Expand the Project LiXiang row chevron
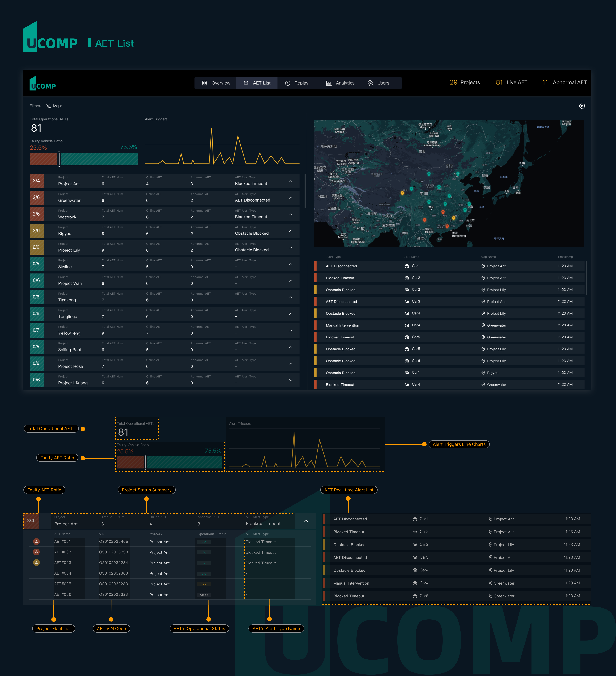 (x=291, y=380)
